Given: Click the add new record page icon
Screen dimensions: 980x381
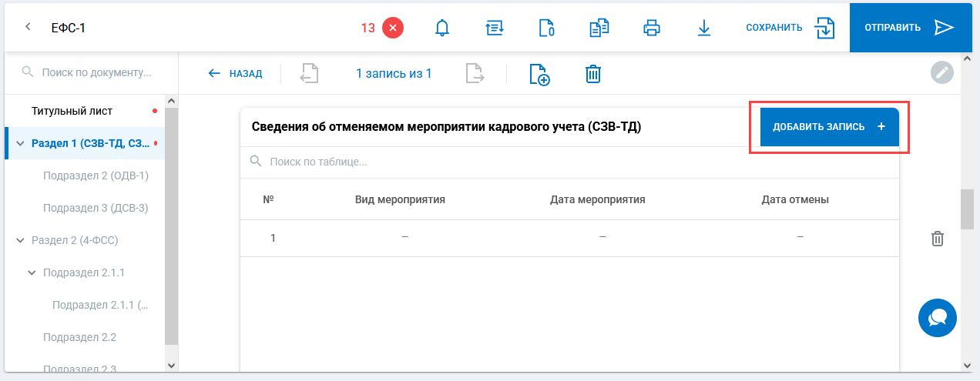Looking at the screenshot, I should pyautogui.click(x=539, y=74).
